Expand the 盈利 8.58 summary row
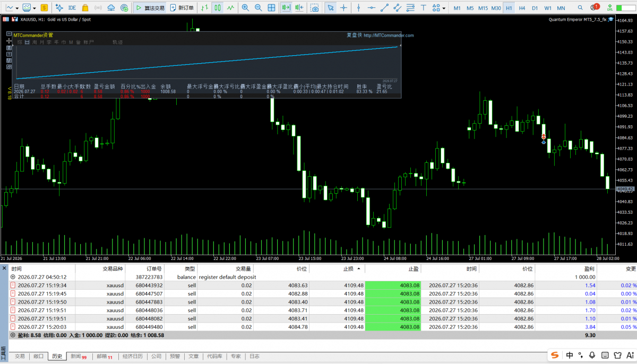The image size is (637, 364). 13,335
